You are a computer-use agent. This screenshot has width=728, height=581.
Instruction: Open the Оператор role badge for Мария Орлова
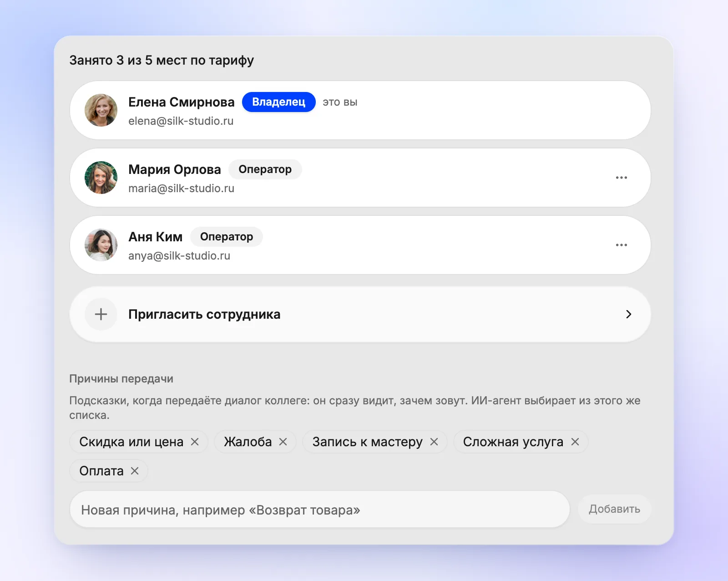coord(265,169)
